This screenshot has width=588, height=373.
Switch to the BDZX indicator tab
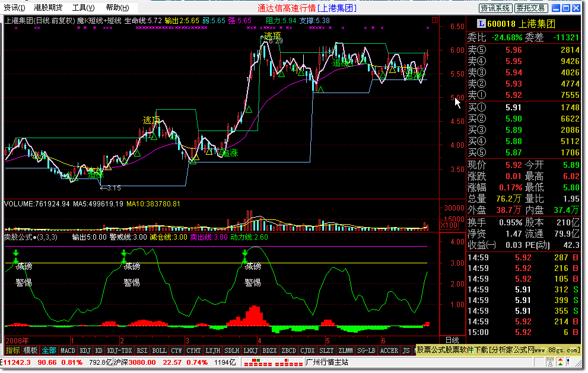coord(269,350)
